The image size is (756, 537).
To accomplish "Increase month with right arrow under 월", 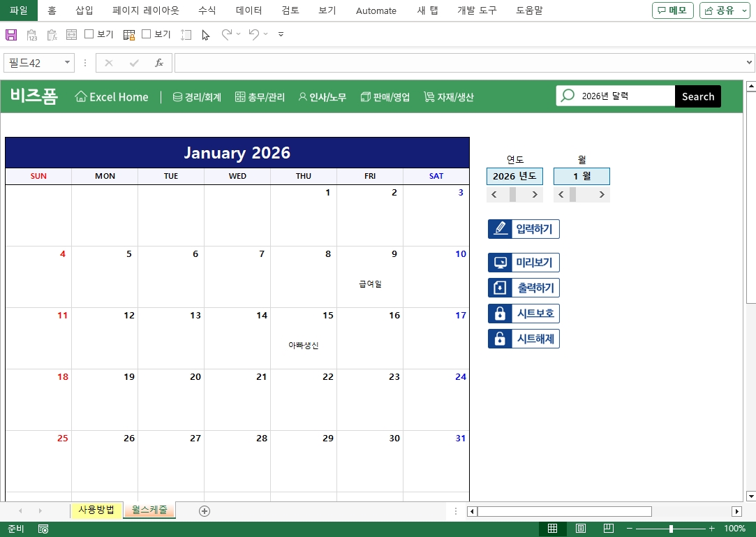I will [602, 194].
